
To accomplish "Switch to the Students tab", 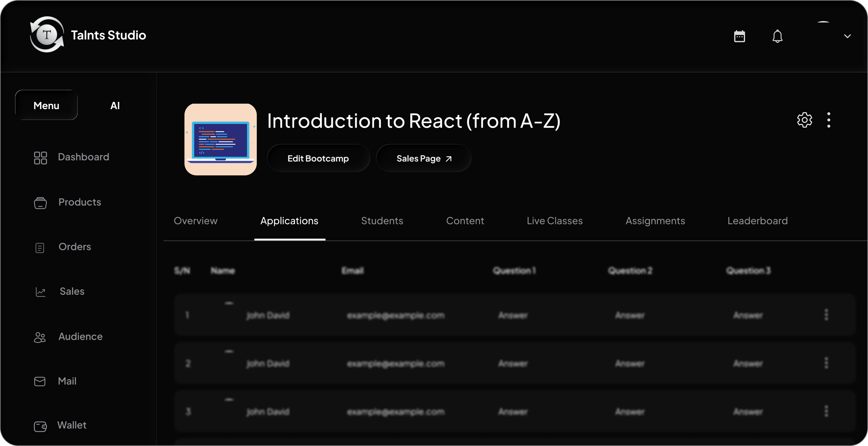I will [382, 221].
